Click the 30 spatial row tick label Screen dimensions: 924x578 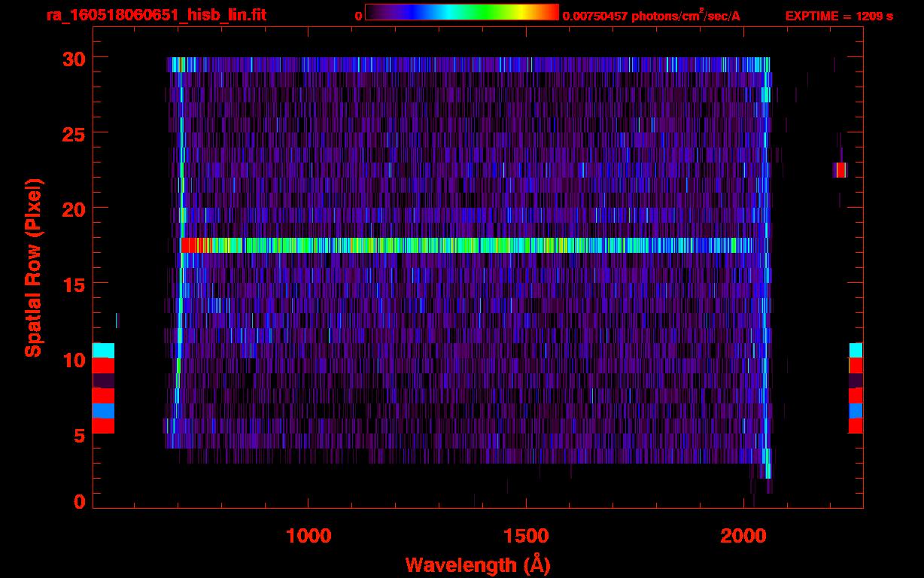pyautogui.click(x=73, y=58)
